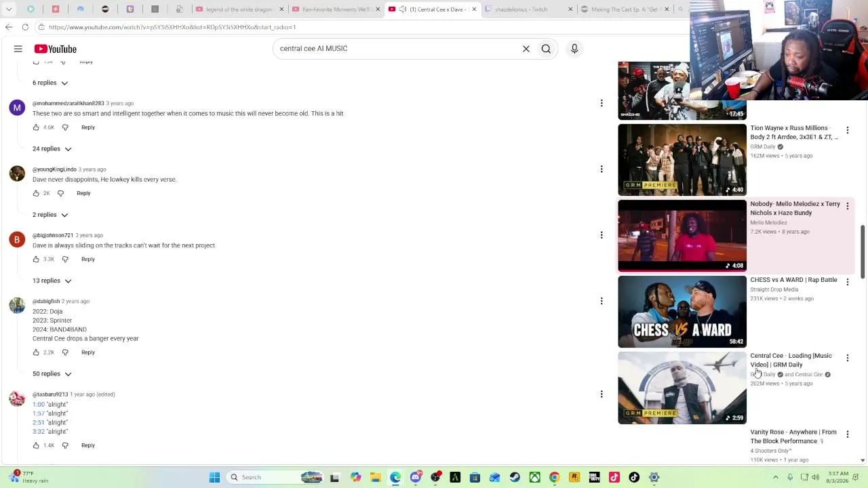Reply to the dabigfish comment
This screenshot has height=488, width=868.
coord(88,352)
